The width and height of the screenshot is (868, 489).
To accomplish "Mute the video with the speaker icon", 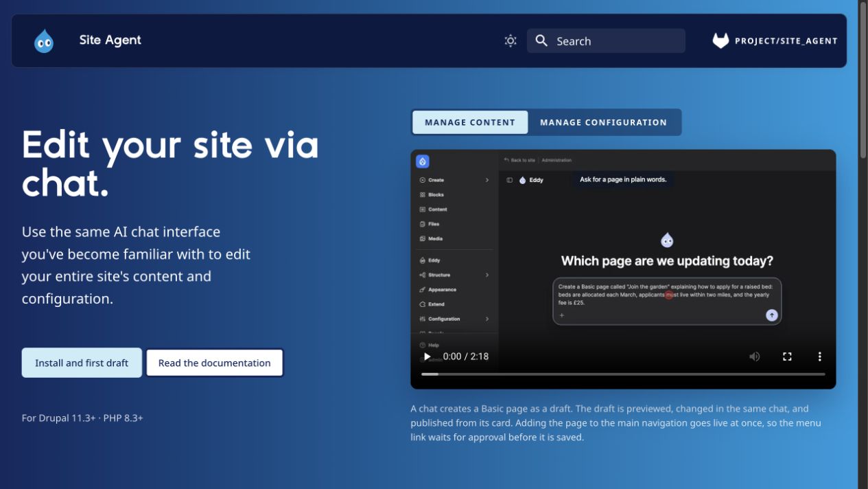I will coord(755,356).
